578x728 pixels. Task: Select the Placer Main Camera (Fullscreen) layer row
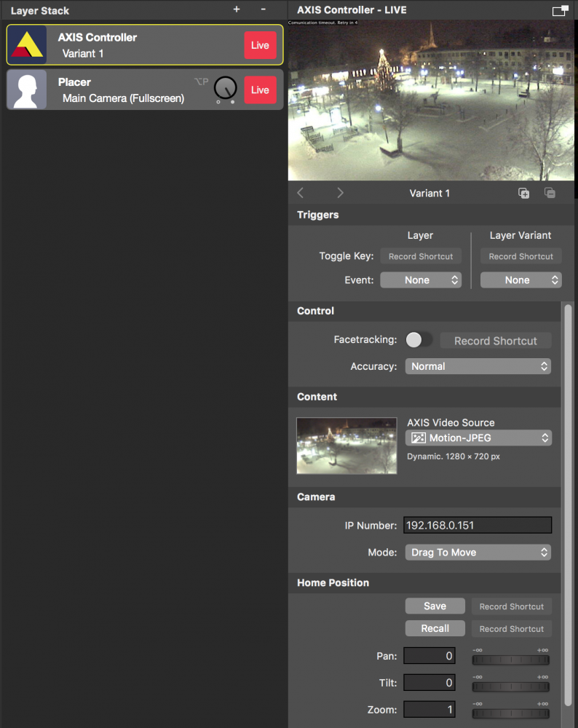click(145, 90)
